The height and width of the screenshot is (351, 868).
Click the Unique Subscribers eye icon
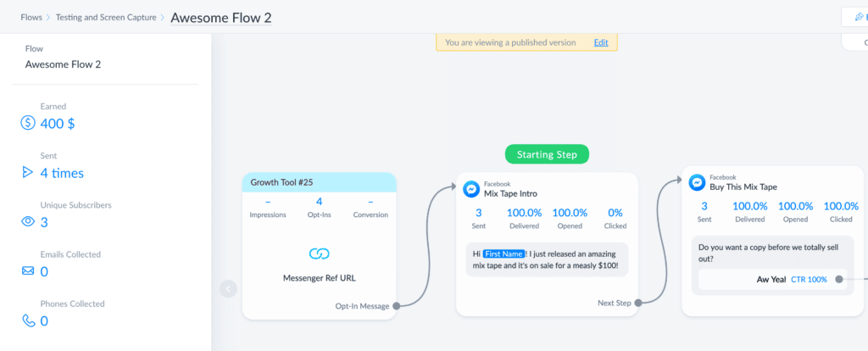click(x=29, y=222)
